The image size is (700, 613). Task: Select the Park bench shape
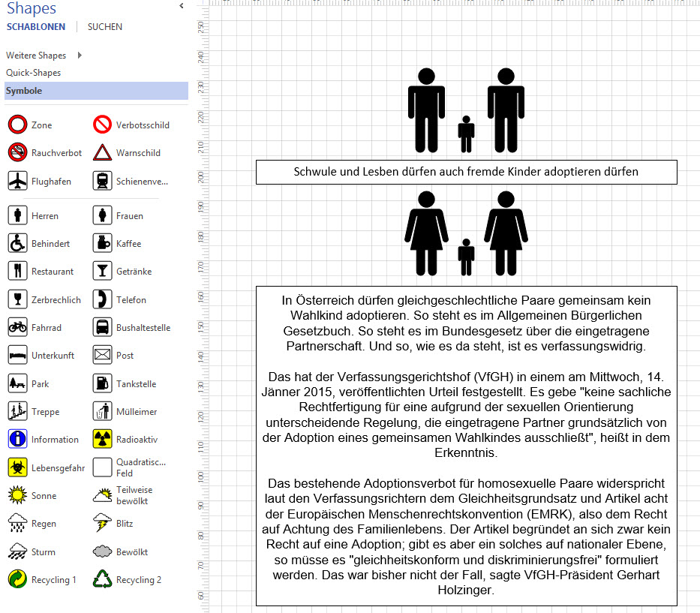(x=18, y=383)
